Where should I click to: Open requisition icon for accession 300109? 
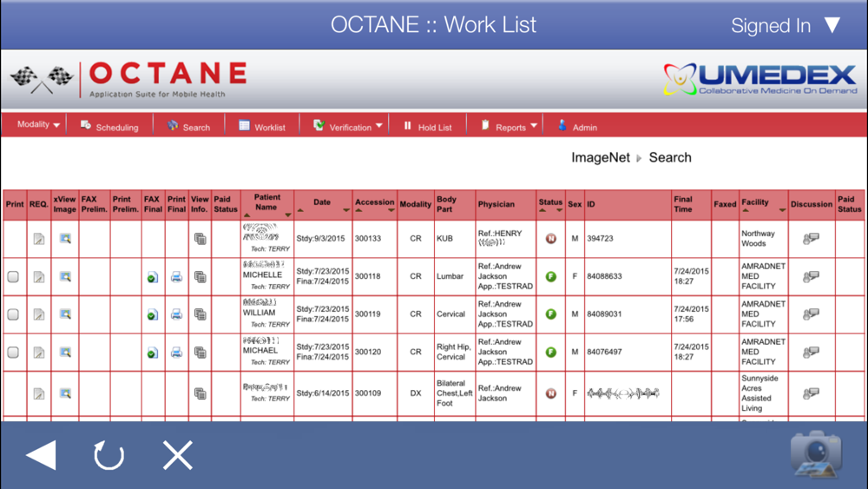39,393
